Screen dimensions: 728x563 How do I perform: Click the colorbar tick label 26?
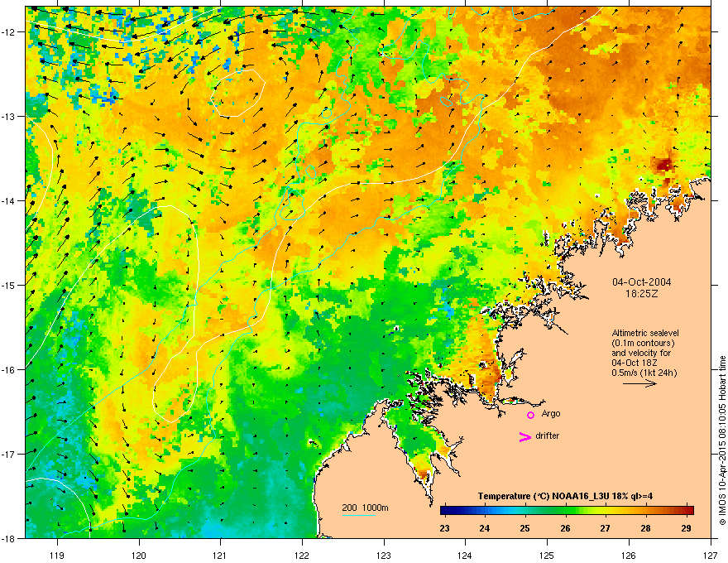point(565,528)
